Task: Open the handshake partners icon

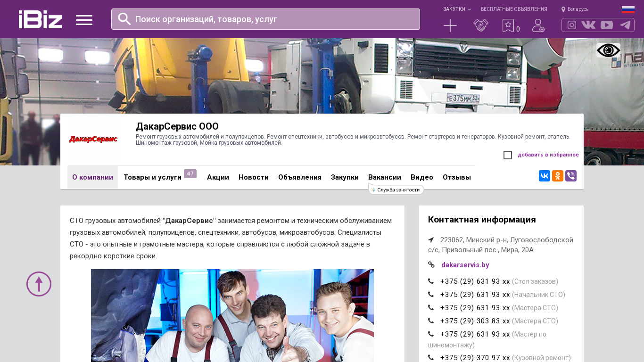Action: [481, 25]
